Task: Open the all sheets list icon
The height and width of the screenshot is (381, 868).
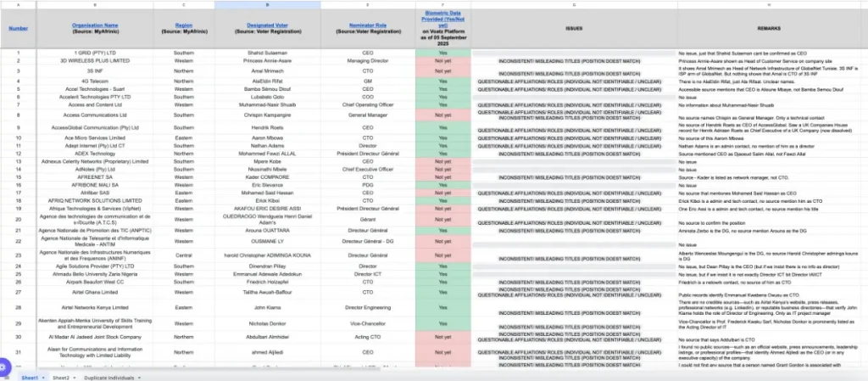Action: [7, 378]
